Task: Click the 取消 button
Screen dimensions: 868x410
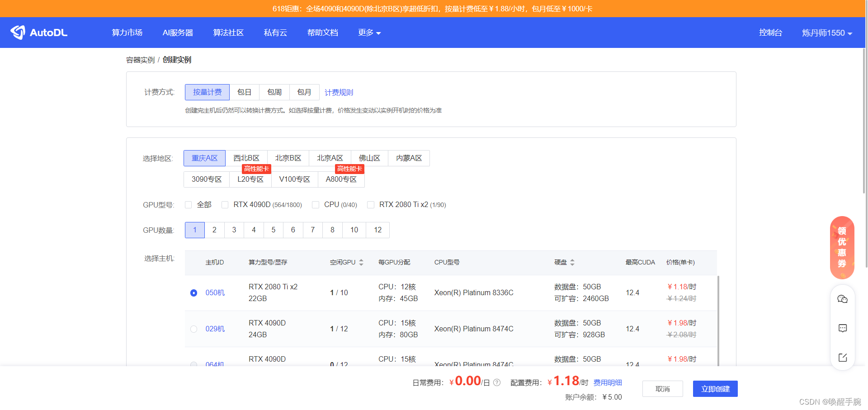Action: pyautogui.click(x=663, y=389)
